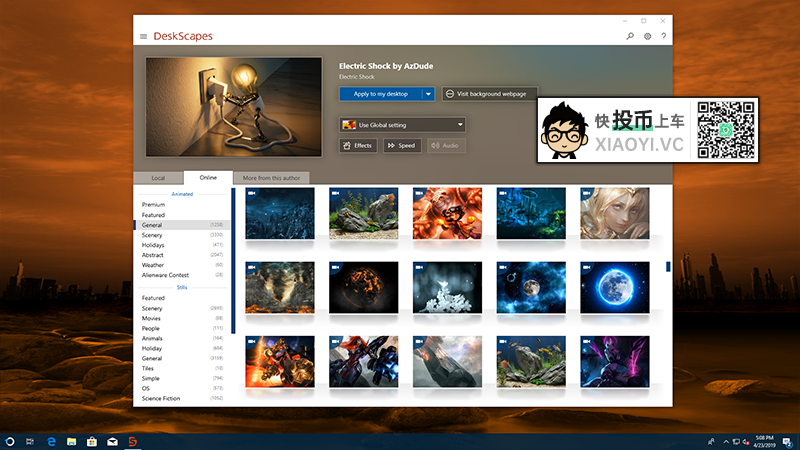
Task: Click the search magnifier icon
Action: 630,36
